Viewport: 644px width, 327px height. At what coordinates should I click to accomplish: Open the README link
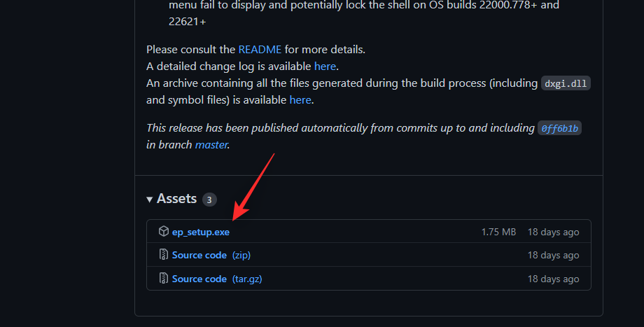[x=260, y=50]
